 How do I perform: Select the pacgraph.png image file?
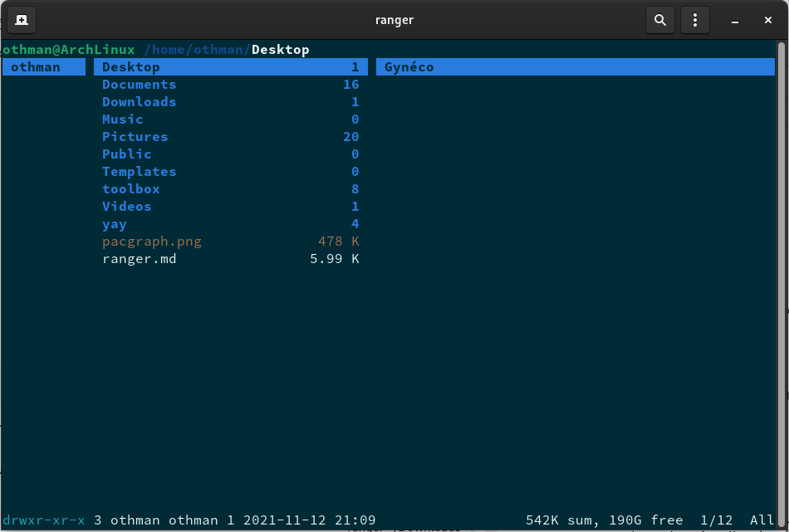(x=151, y=242)
